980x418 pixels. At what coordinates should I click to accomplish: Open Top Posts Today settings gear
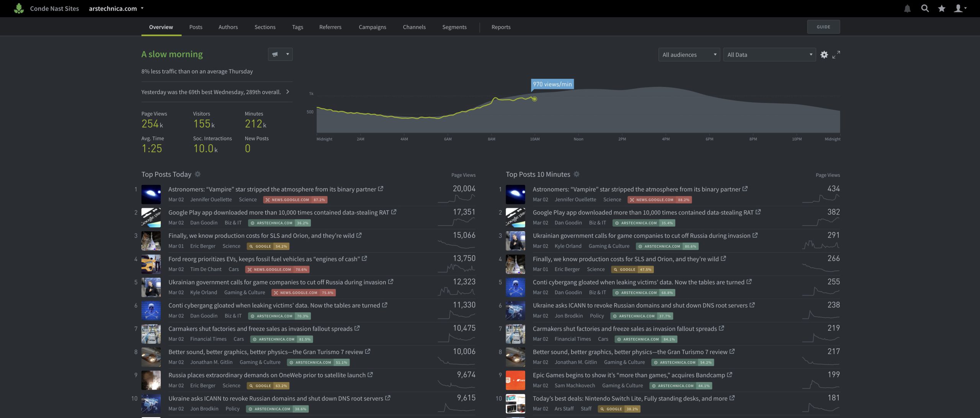tap(198, 174)
